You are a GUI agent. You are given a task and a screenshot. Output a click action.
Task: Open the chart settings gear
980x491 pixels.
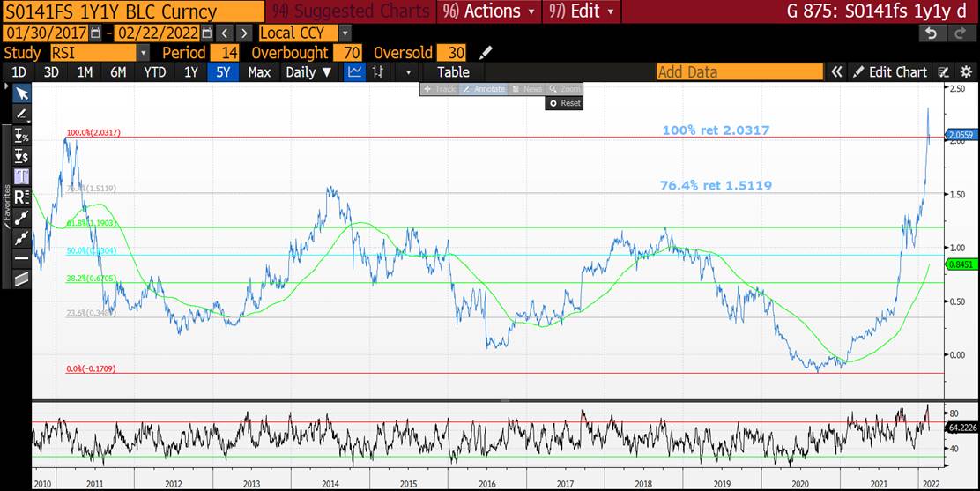(x=966, y=72)
